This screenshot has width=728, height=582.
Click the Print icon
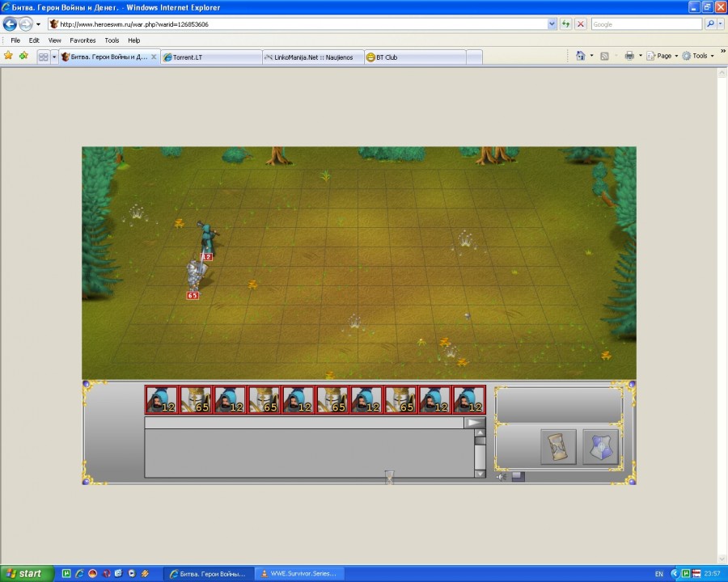629,56
